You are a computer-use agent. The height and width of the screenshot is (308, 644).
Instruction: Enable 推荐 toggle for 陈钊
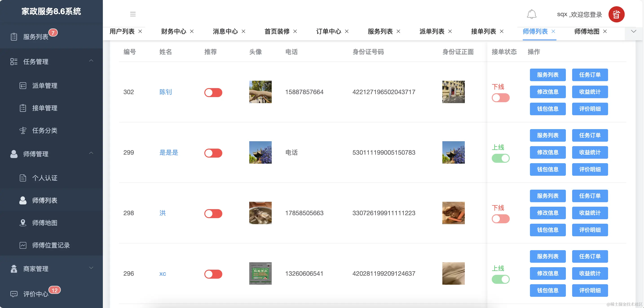[213, 93]
